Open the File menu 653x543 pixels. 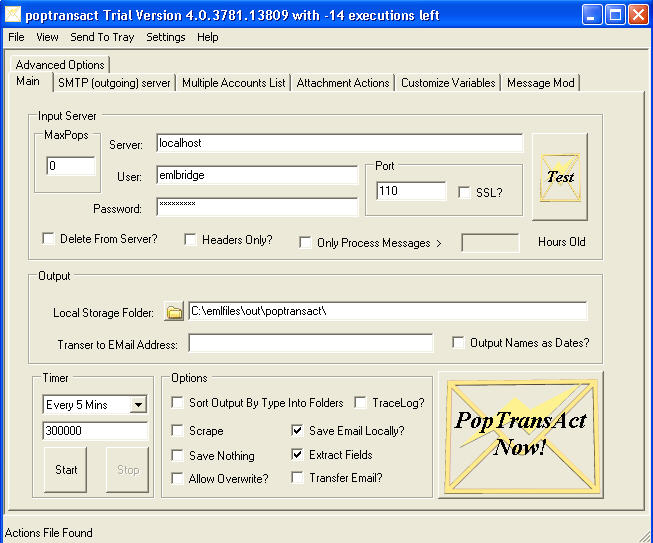[16, 37]
